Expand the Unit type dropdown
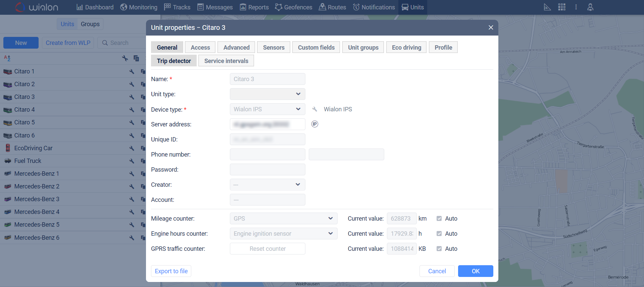 (x=267, y=94)
